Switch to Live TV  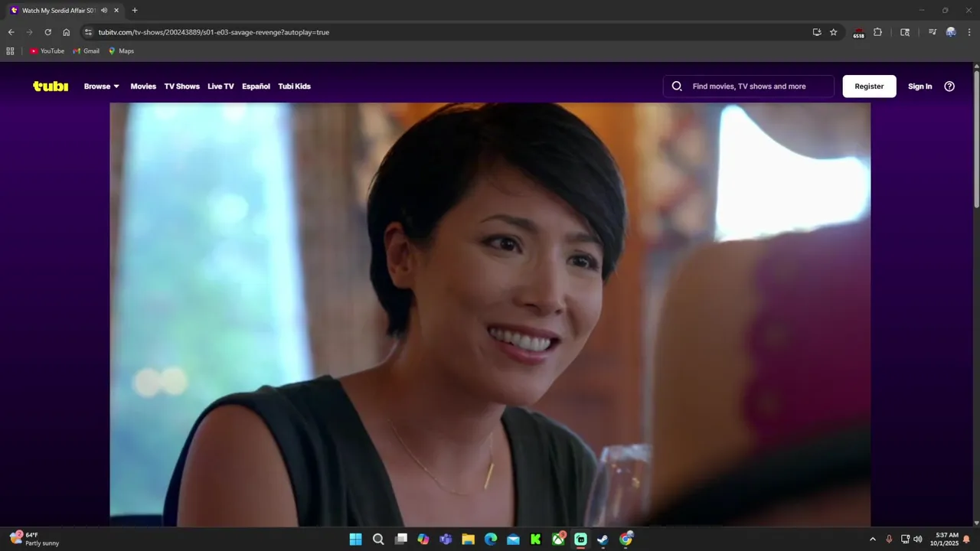(x=220, y=86)
